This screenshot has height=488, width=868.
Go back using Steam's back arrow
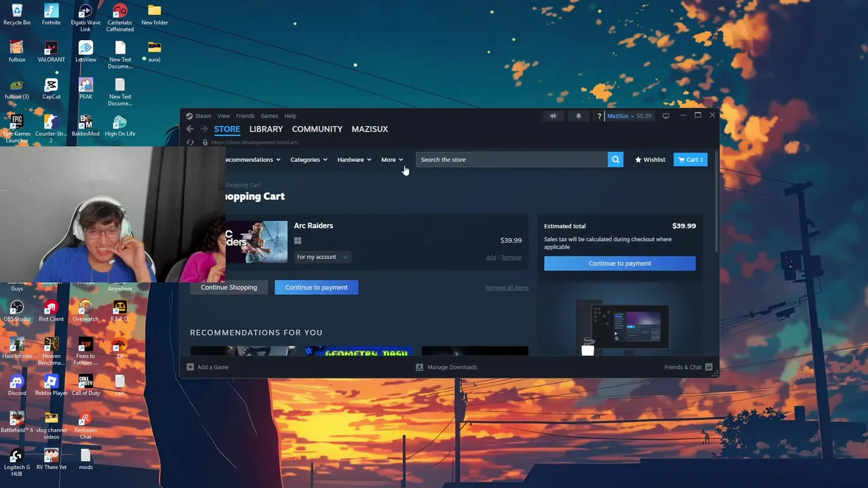tap(190, 129)
